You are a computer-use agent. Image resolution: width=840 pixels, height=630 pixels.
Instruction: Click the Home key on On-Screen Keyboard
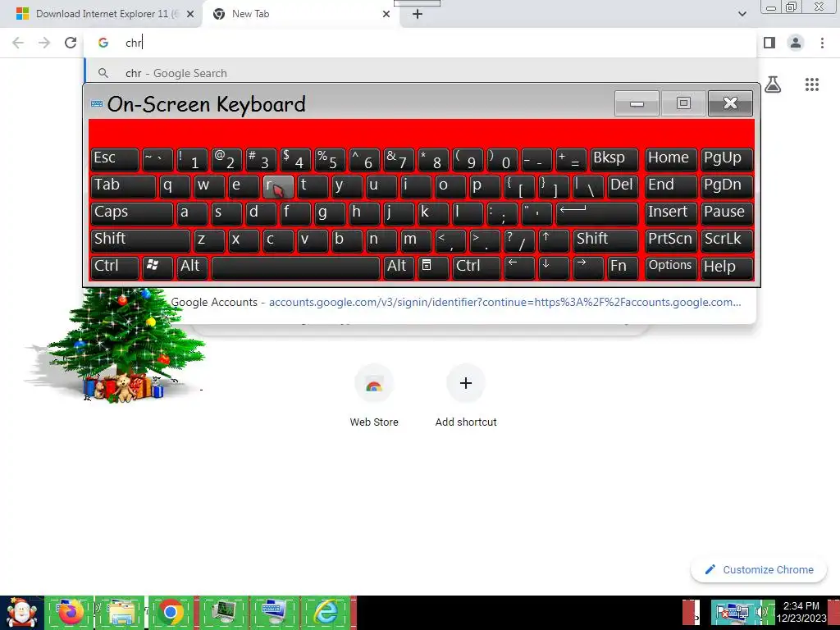(x=671, y=160)
